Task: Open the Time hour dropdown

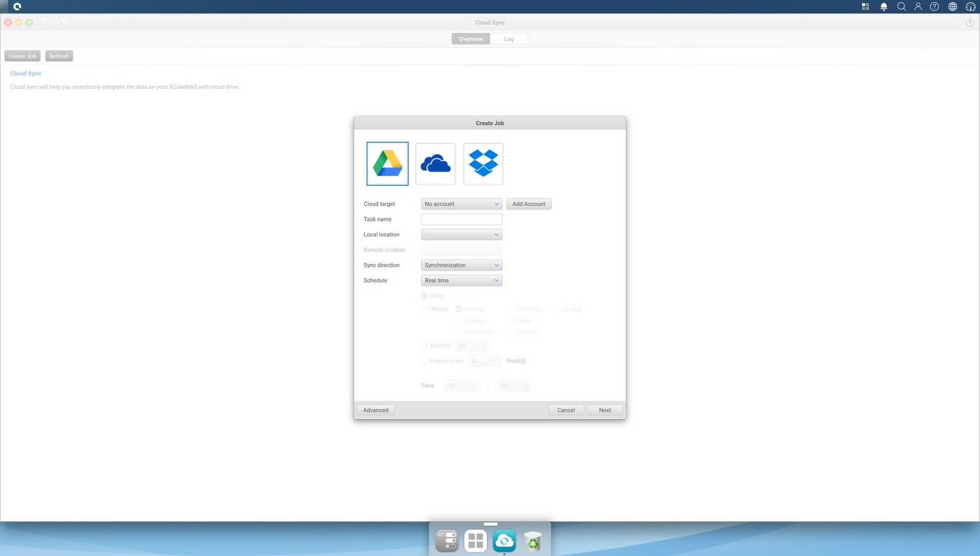Action: [x=462, y=386]
